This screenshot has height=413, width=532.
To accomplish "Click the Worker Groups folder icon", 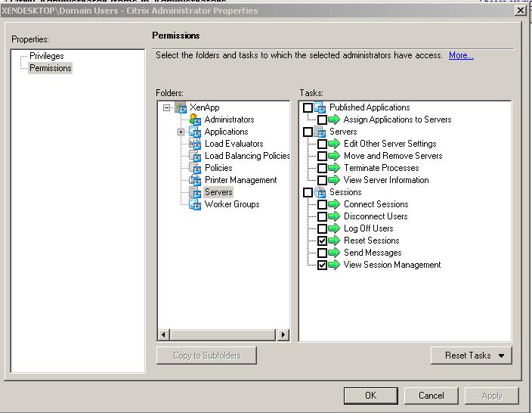I will click(195, 204).
